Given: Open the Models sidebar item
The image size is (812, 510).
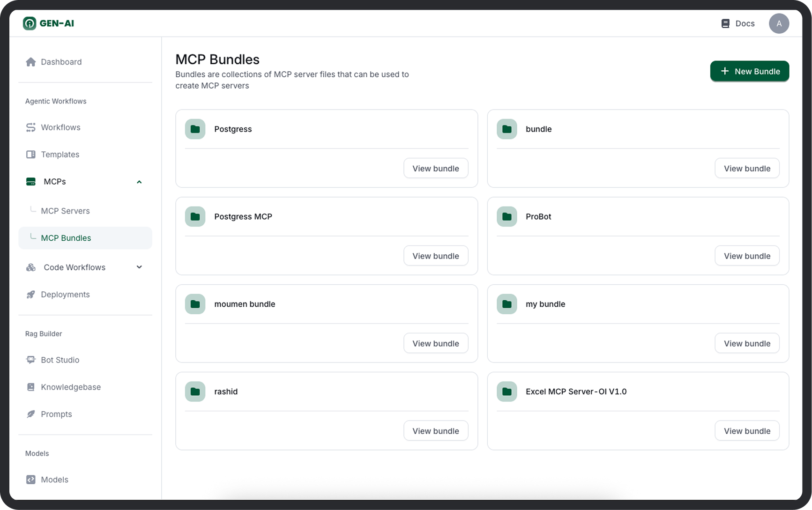Looking at the screenshot, I should tap(54, 480).
